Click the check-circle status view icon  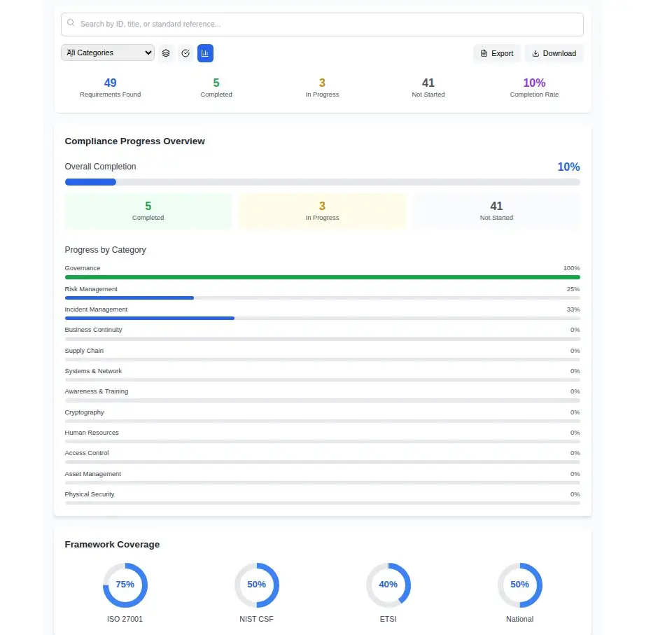(185, 53)
